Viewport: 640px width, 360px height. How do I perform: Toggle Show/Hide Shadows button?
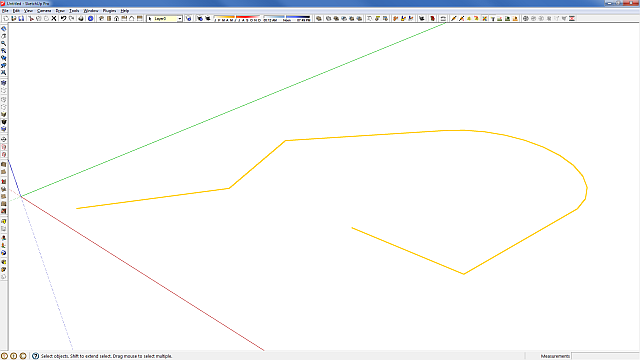pyautogui.click(x=208, y=18)
